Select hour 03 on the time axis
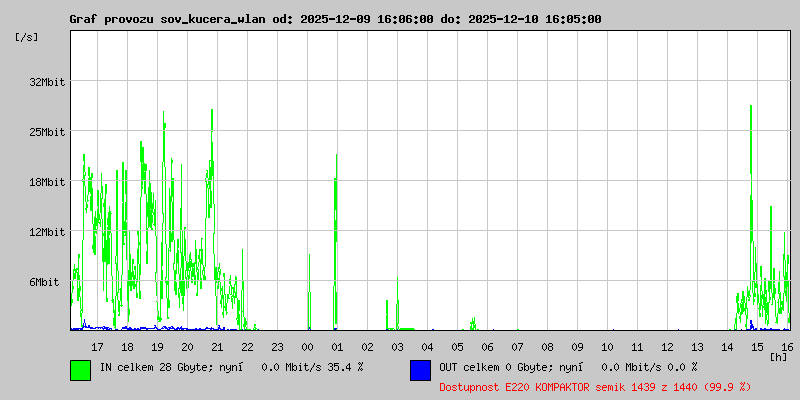Viewport: 800px width, 400px height. (x=397, y=346)
